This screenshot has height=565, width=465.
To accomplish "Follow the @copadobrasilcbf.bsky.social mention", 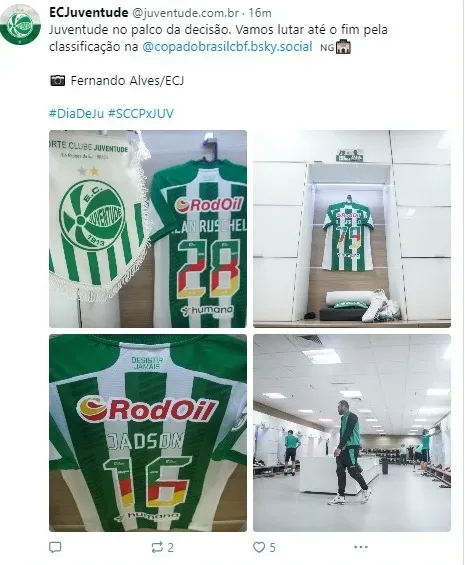I will pos(227,47).
